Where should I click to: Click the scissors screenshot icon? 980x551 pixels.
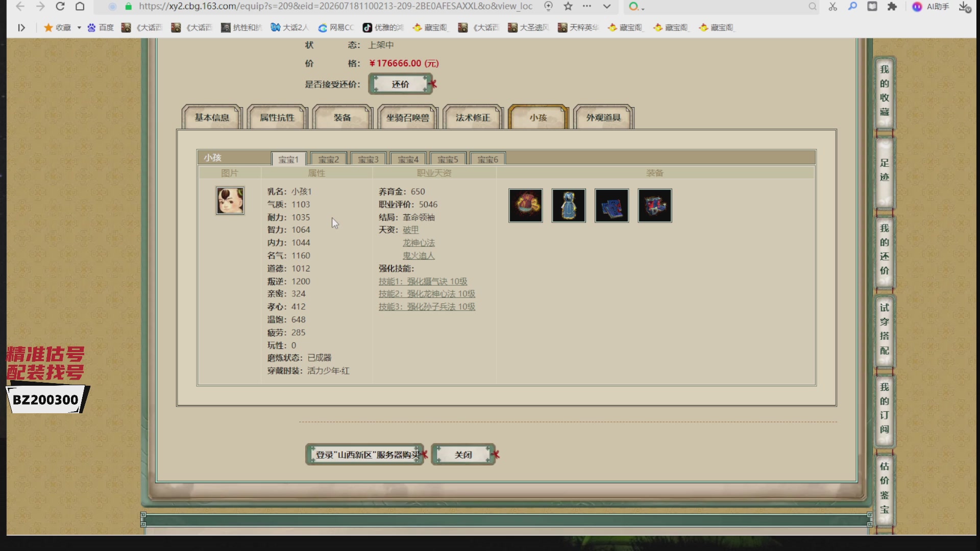coord(832,7)
